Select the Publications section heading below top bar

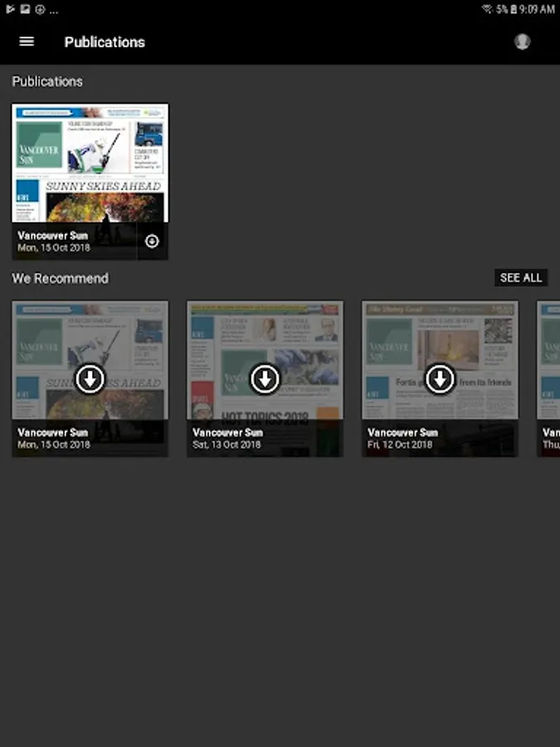[47, 81]
